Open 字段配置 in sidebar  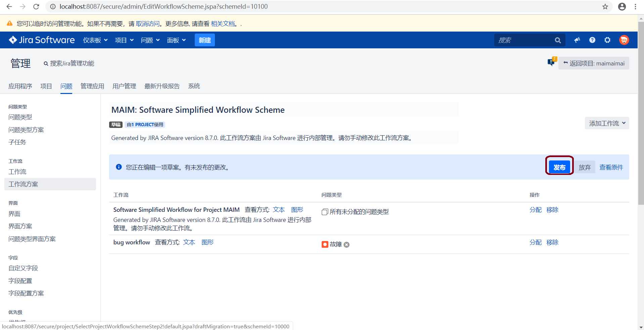[x=20, y=281]
